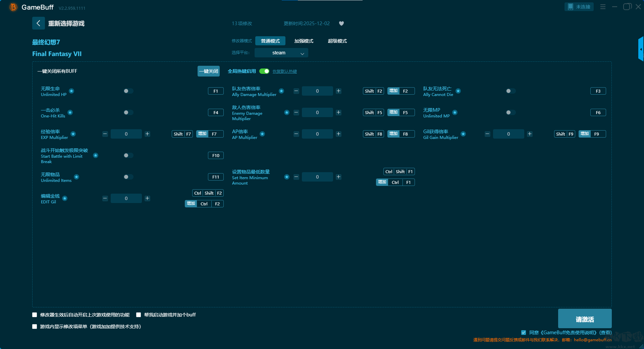This screenshot has height=349, width=644.
Task: Click star icon next to Unlimited HP
Action: [x=71, y=91]
